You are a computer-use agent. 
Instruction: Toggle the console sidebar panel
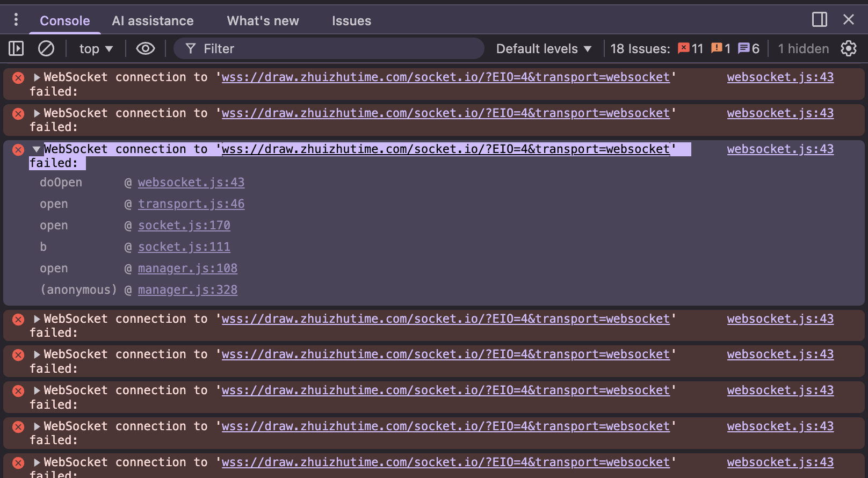(x=16, y=49)
